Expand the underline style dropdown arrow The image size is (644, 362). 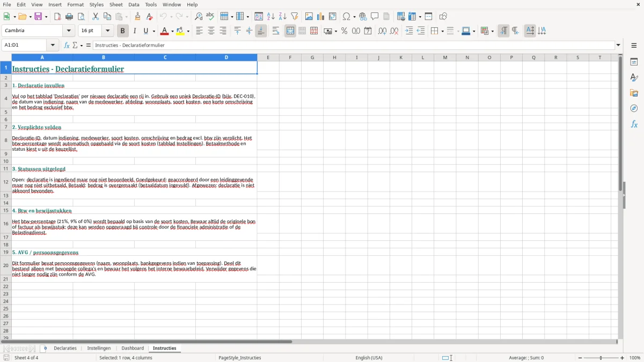click(153, 31)
